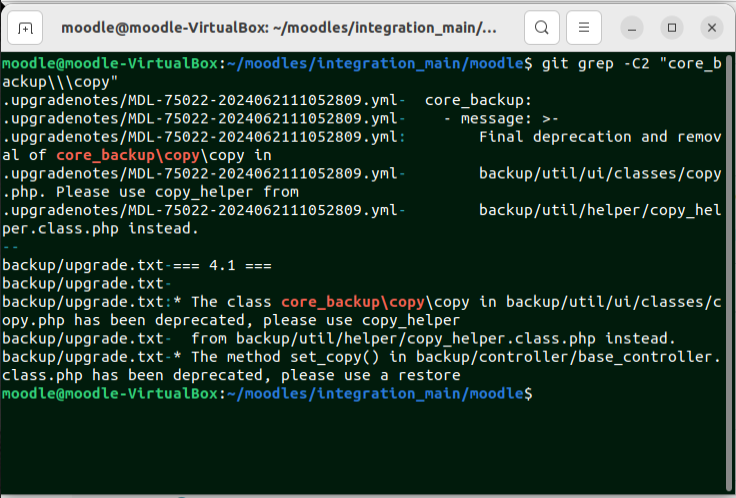Viewport: 736px width, 498px height.
Task: Maximize the terminal window
Action: (672, 28)
